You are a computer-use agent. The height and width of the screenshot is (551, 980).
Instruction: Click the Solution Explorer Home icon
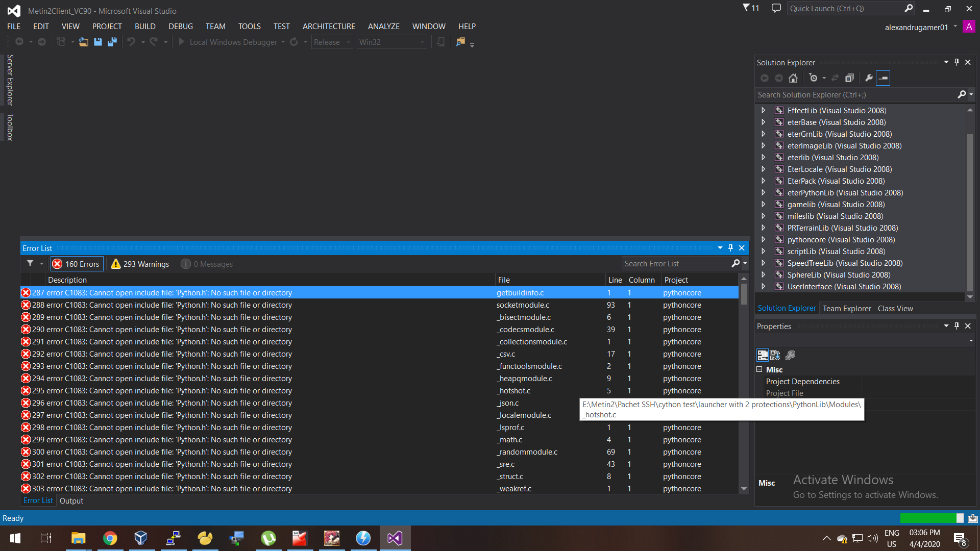click(x=793, y=78)
